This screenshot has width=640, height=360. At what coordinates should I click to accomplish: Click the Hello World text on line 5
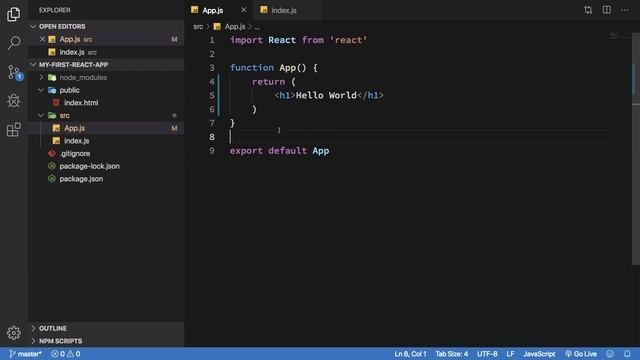click(326, 96)
